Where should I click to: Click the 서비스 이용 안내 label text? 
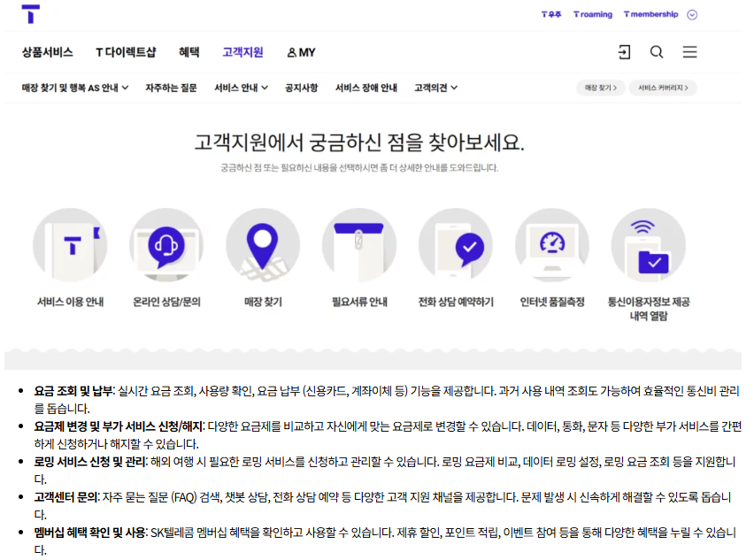tap(70, 302)
